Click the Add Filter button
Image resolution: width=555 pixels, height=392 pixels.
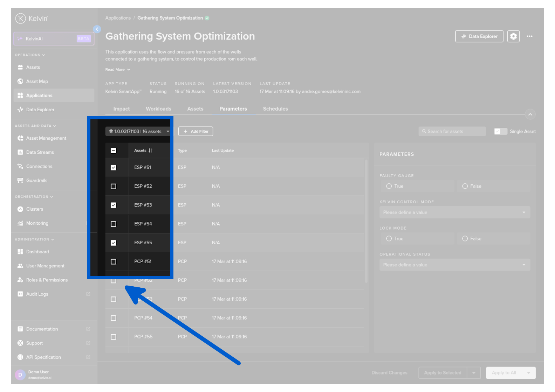(x=196, y=132)
